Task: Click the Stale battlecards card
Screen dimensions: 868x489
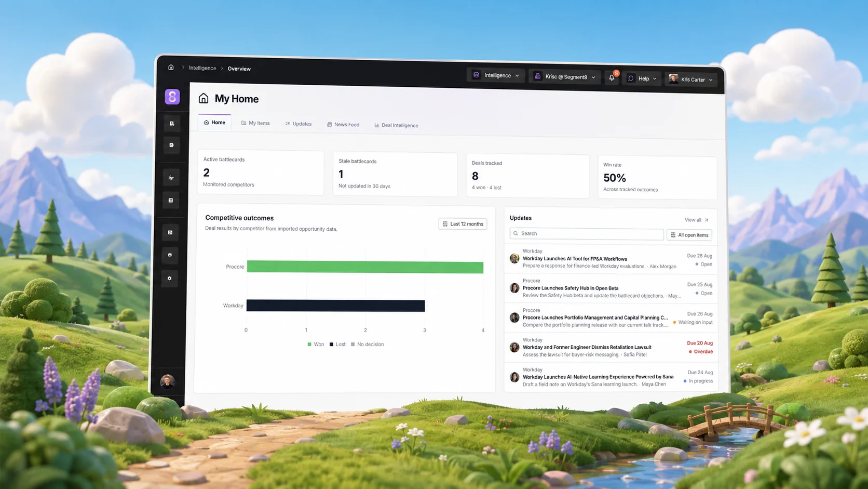Action: pyautogui.click(x=395, y=174)
